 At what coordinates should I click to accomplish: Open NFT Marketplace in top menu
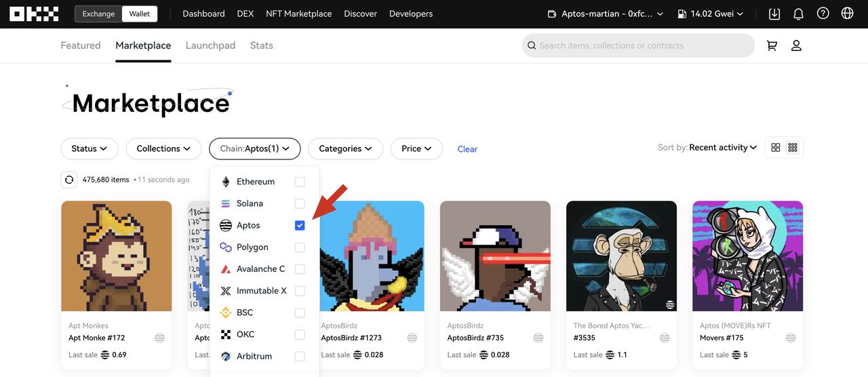click(298, 14)
